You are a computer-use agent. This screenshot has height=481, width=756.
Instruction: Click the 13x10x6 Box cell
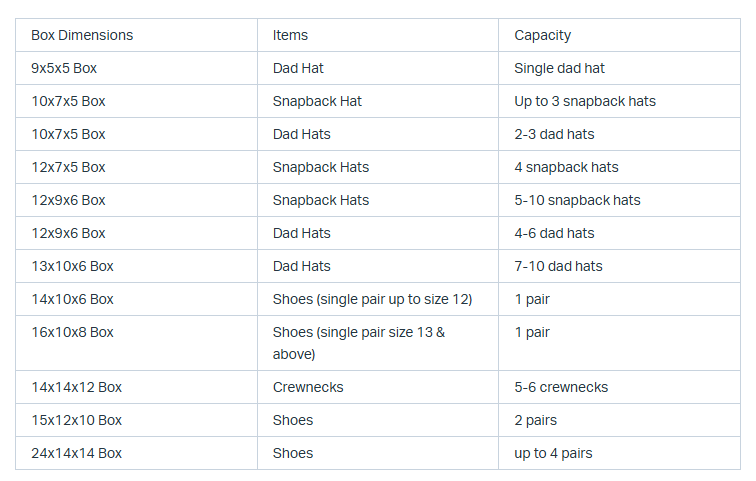[x=72, y=266]
